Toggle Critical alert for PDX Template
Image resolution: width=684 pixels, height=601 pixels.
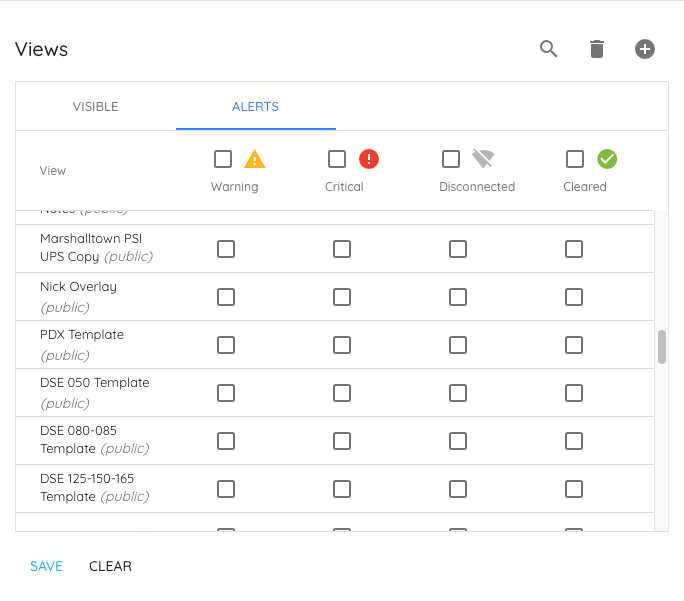click(342, 345)
